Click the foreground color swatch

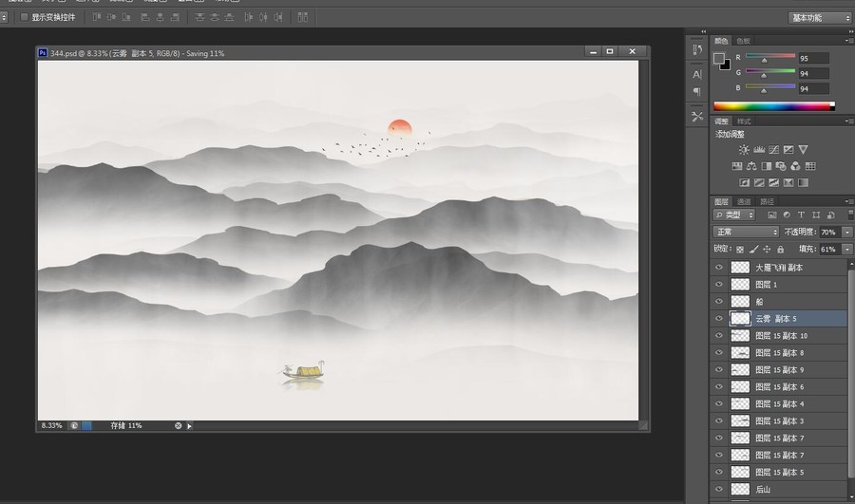click(x=719, y=58)
